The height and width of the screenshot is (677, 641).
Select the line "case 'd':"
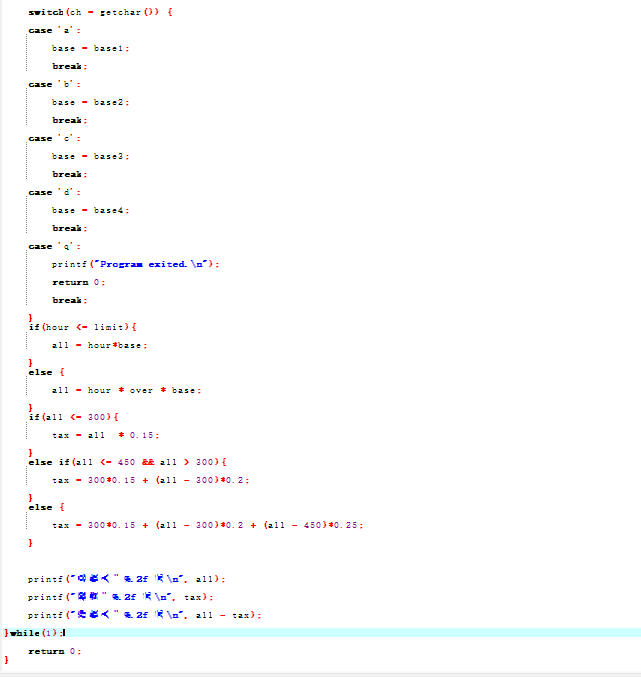(54, 192)
